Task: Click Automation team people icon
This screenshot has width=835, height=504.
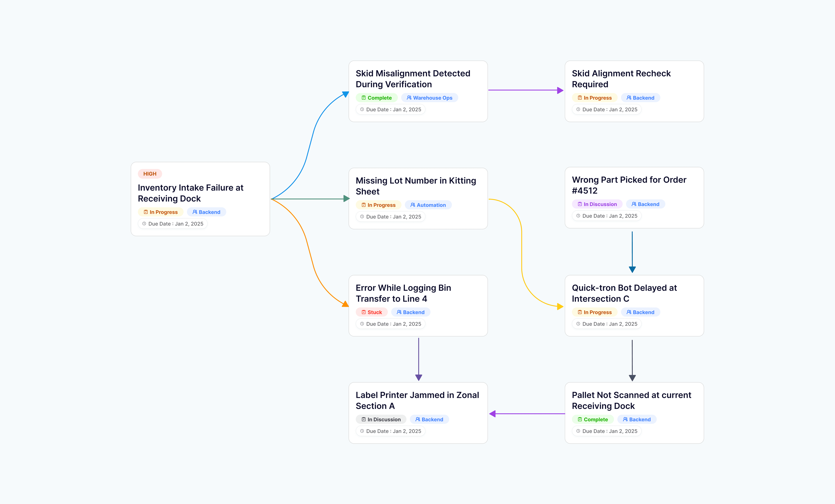Action: [x=412, y=205]
